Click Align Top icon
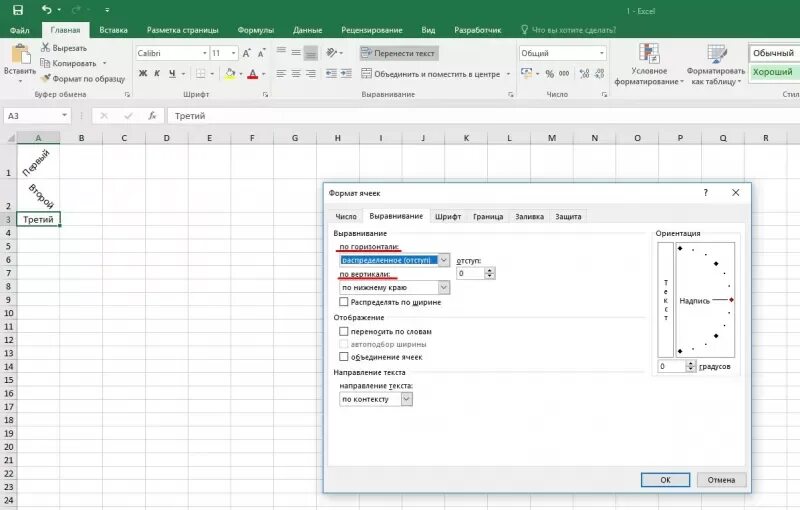Image resolution: width=800 pixels, height=510 pixels. click(x=281, y=52)
